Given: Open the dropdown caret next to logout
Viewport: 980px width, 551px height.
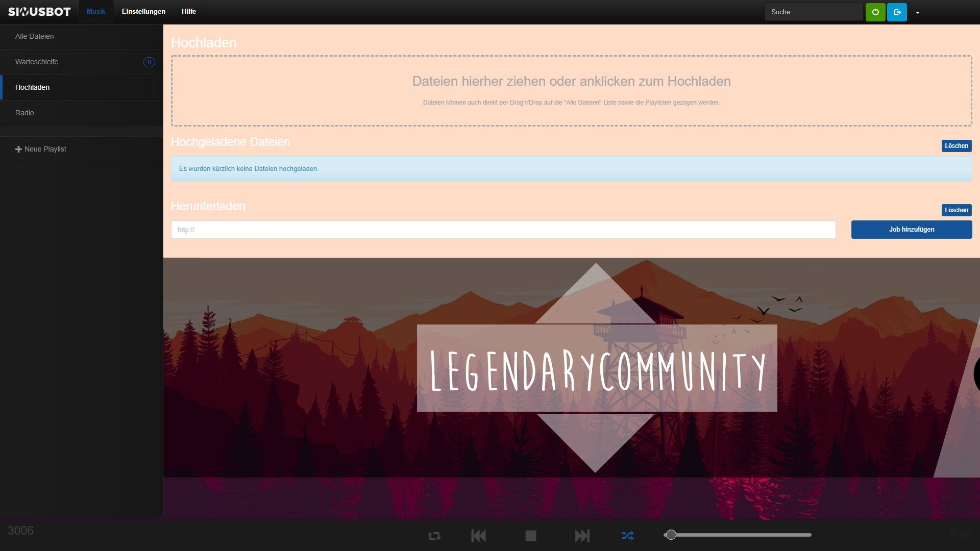Looking at the screenshot, I should pyautogui.click(x=918, y=13).
